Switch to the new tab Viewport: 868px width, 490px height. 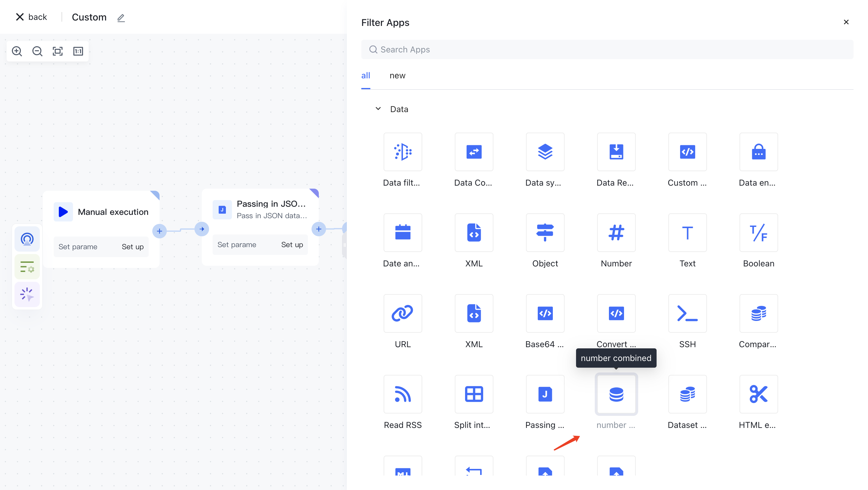pyautogui.click(x=397, y=76)
